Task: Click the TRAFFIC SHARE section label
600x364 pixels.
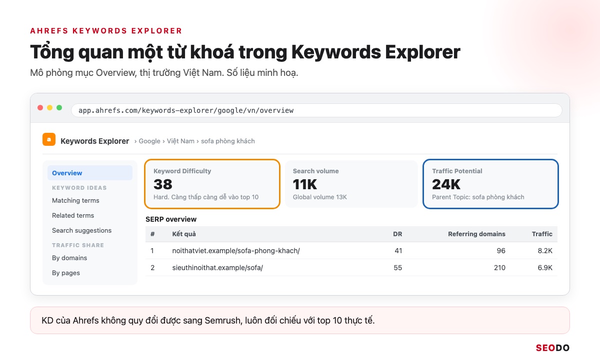Action: (78, 245)
